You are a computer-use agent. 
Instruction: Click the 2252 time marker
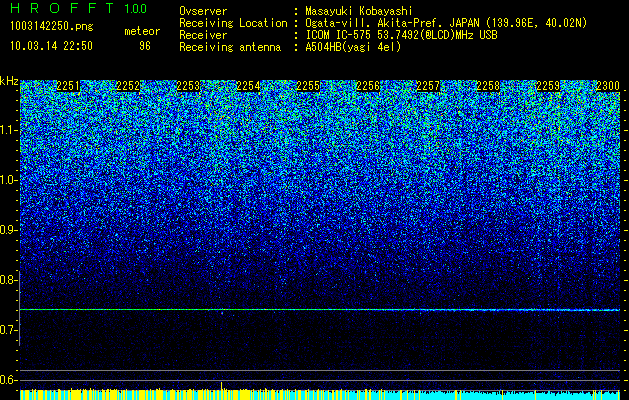pos(128,86)
